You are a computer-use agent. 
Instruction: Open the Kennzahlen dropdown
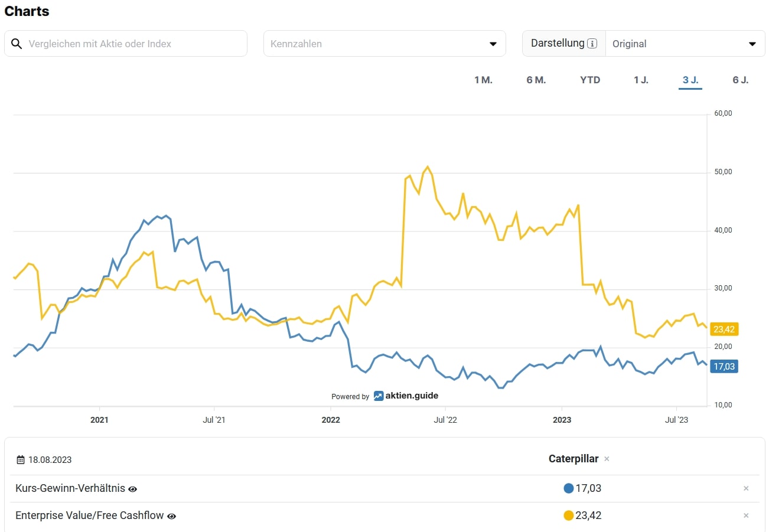384,44
